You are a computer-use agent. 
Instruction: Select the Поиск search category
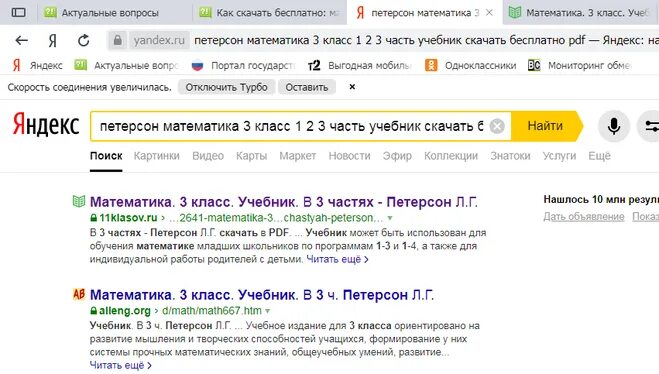pyautogui.click(x=106, y=156)
